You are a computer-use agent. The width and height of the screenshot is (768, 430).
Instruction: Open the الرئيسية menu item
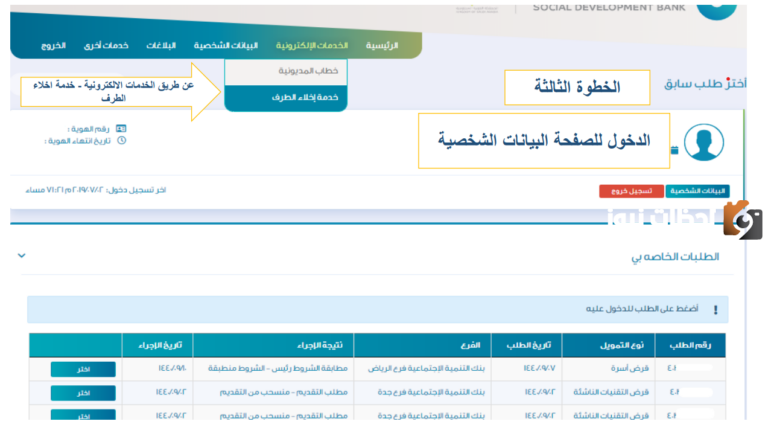pos(382,46)
